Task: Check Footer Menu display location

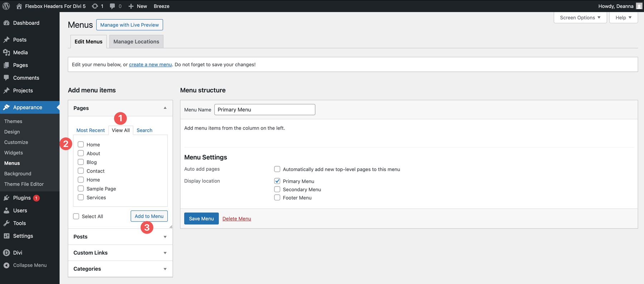Action: click(277, 197)
